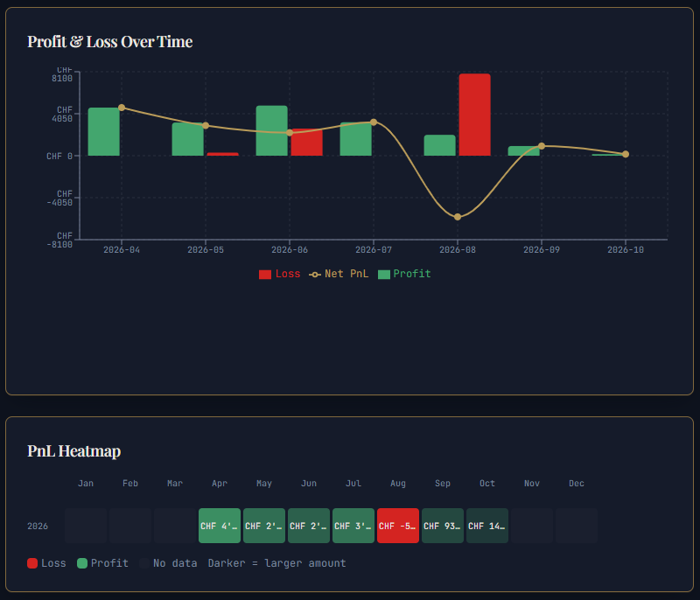Click the empty December 2026 heatmap cell
700x600 pixels.
577,526
